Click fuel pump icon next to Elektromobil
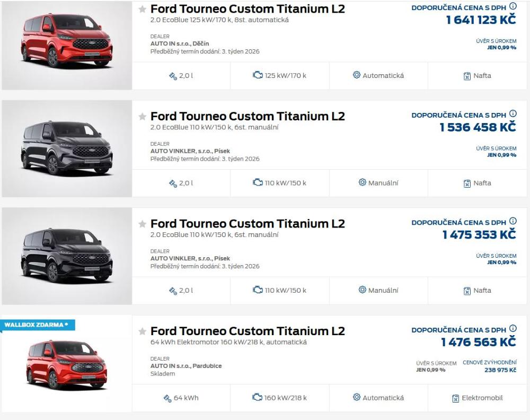The image size is (530, 420). click(456, 398)
